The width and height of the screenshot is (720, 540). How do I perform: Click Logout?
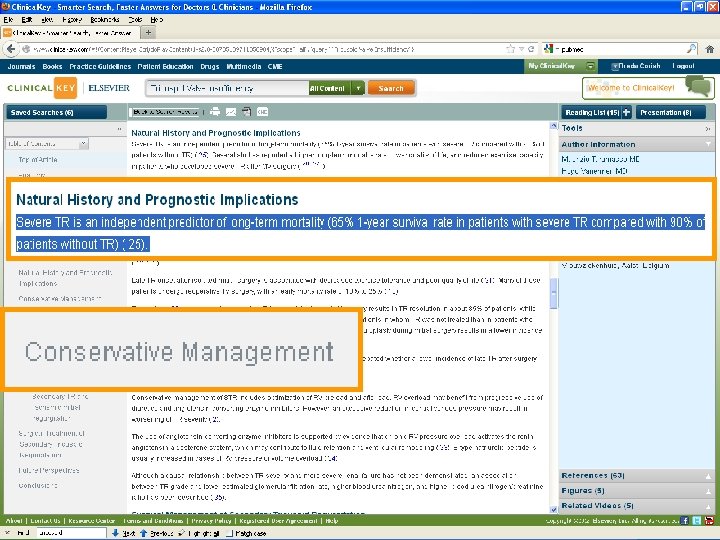pyautogui.click(x=683, y=66)
